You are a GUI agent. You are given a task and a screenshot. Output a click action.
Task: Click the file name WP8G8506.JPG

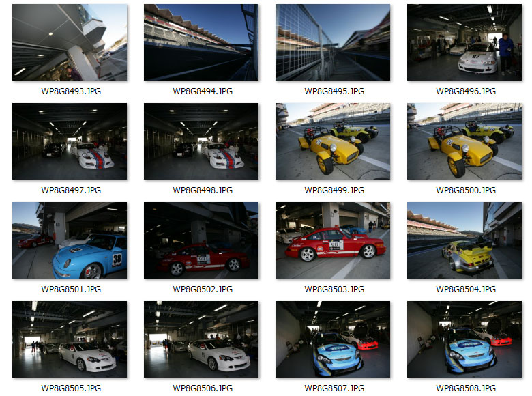203,388
